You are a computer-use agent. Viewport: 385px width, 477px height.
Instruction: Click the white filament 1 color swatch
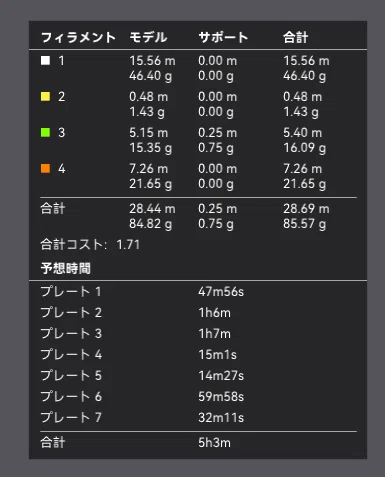pos(45,61)
